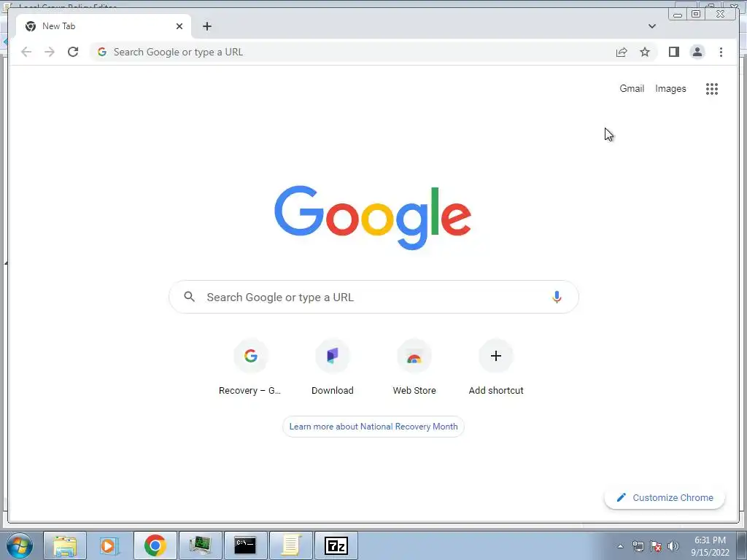Open the 7-Zip taskbar item
The width and height of the screenshot is (747, 560).
(x=336, y=545)
